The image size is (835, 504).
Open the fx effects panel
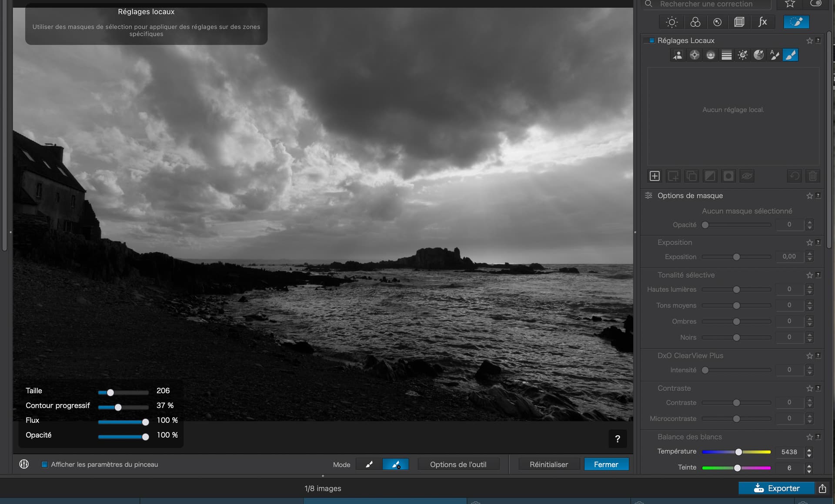point(762,22)
